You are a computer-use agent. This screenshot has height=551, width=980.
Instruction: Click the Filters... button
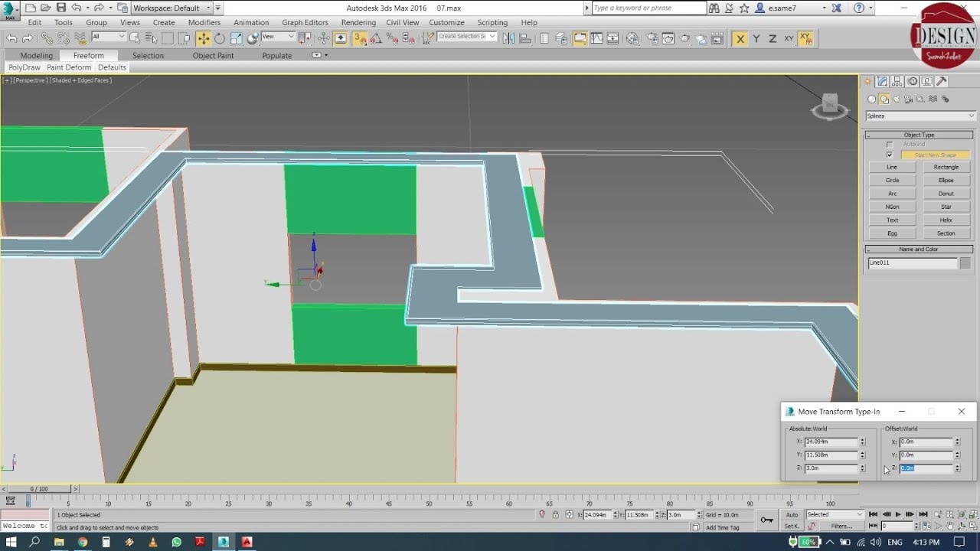click(841, 527)
